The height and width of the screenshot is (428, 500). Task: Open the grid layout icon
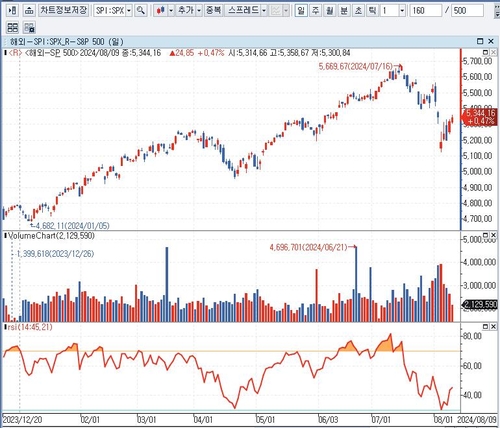coord(13,27)
